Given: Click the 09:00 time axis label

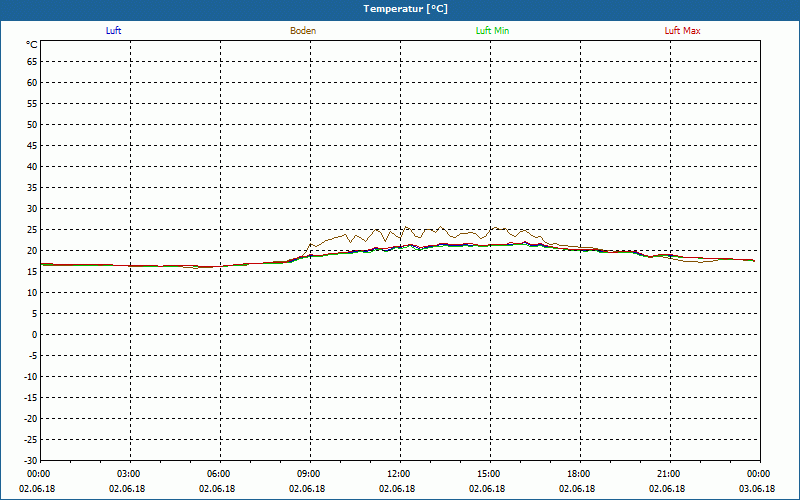Looking at the screenshot, I should click(309, 474).
